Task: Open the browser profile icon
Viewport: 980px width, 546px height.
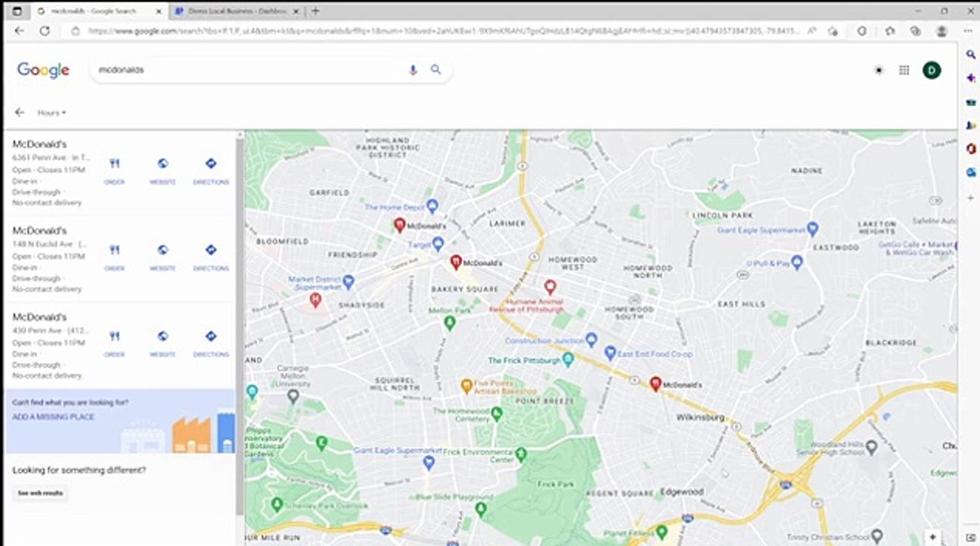Action: click(x=942, y=31)
